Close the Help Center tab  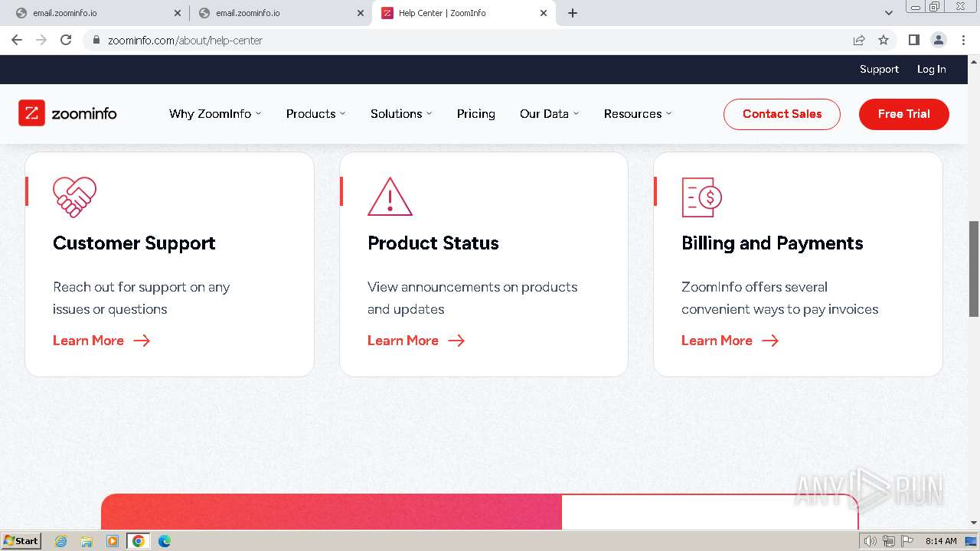pyautogui.click(x=544, y=13)
